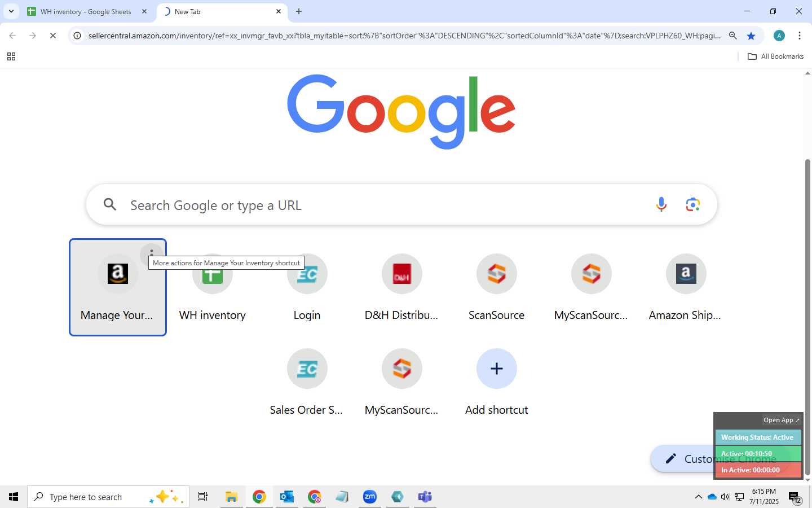Toggle the bookmark star for this page

[x=751, y=36]
